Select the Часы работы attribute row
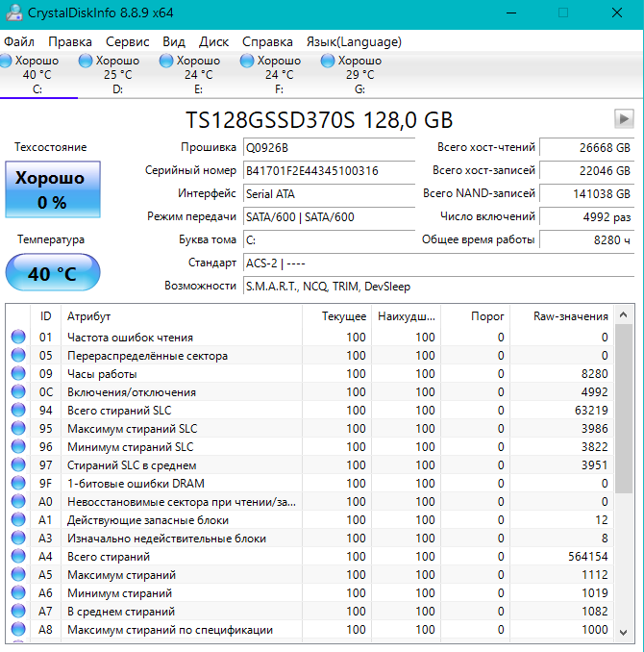 310,374
